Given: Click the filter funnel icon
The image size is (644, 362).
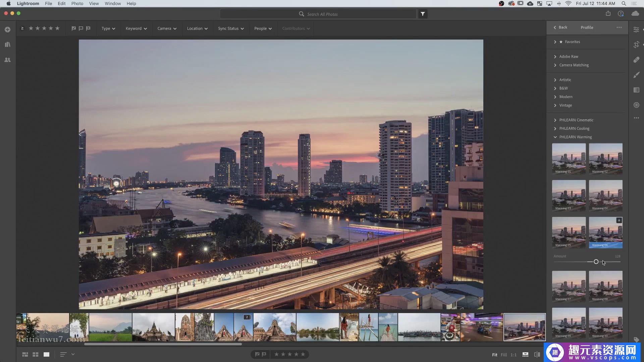Looking at the screenshot, I should coord(423,14).
